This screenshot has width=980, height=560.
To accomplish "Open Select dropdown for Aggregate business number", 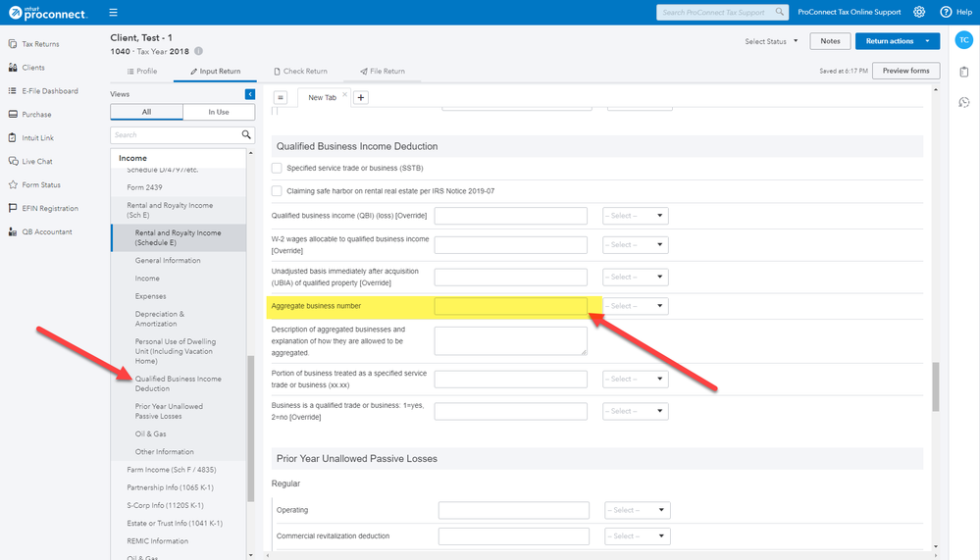I will (x=636, y=306).
